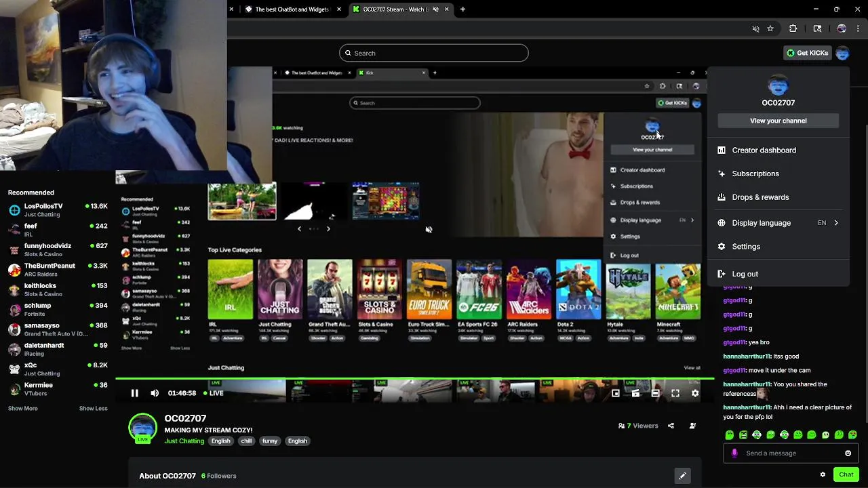Mute the stream player volume icon
The image size is (868, 488).
pyautogui.click(x=155, y=393)
